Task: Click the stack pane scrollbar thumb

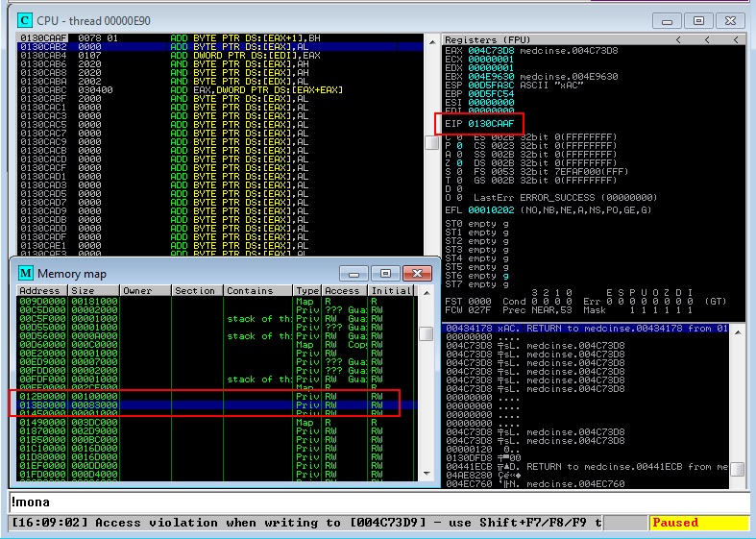Action: point(738,469)
